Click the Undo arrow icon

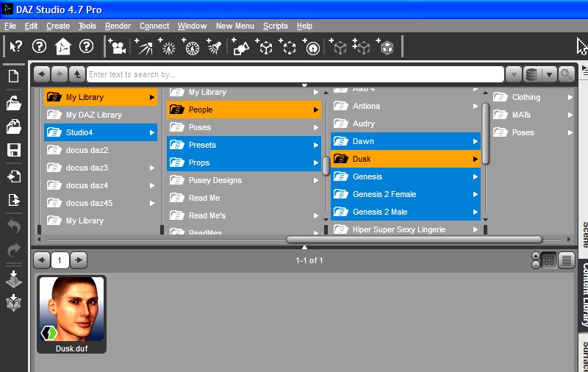tap(14, 226)
